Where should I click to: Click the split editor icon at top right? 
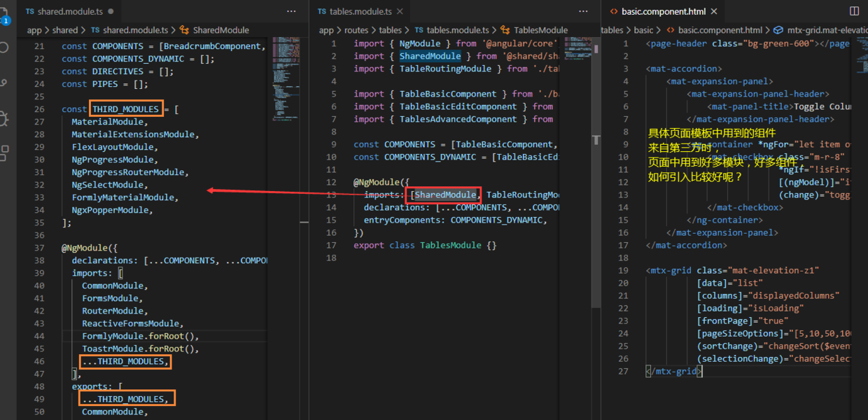(x=854, y=11)
